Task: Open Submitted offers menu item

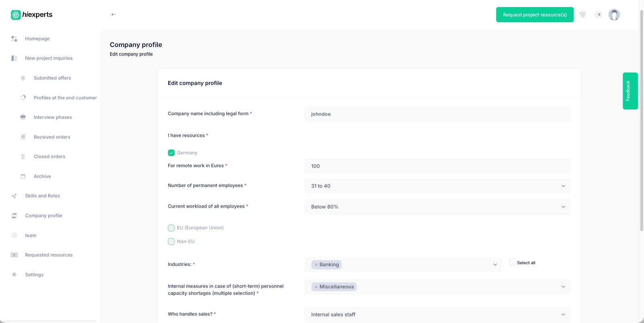Action: pos(52,78)
